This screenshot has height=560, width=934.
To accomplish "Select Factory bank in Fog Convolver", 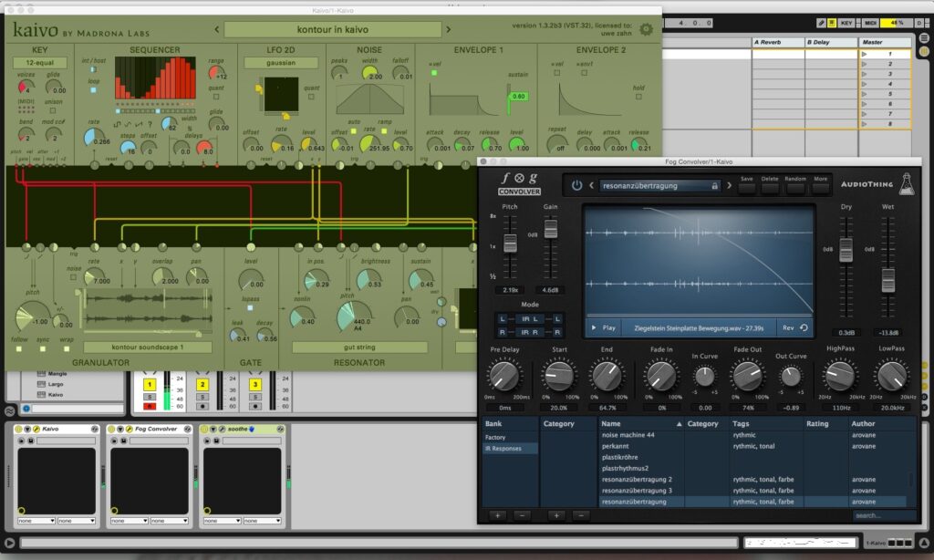I will [x=509, y=437].
